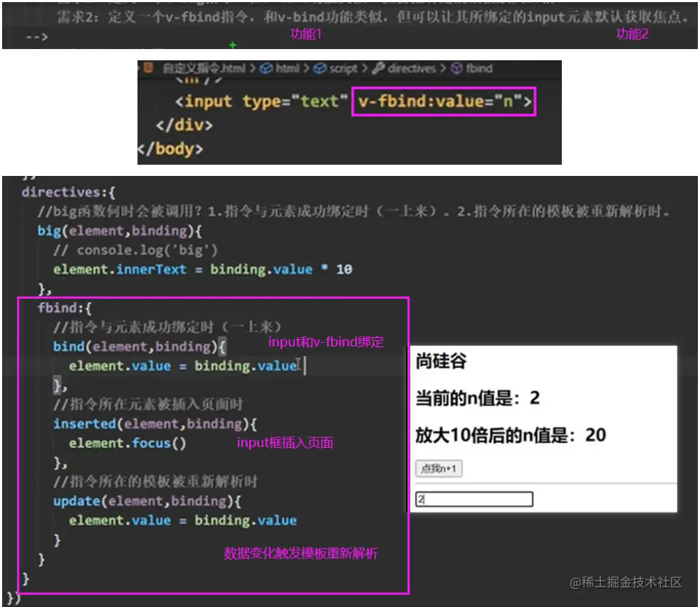The image size is (700, 607).
Task: Select the fbind breadcrumb segment
Action: tap(480, 68)
